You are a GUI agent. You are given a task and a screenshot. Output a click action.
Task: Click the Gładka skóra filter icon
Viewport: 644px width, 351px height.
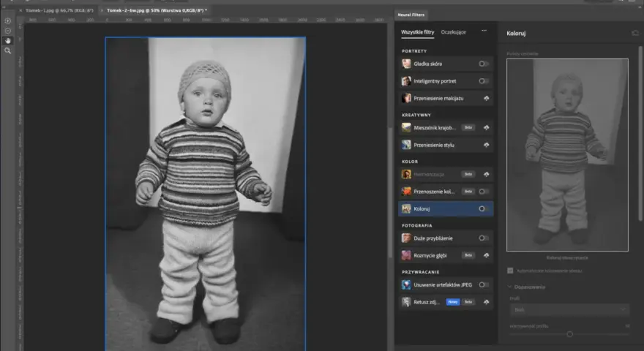click(x=406, y=64)
